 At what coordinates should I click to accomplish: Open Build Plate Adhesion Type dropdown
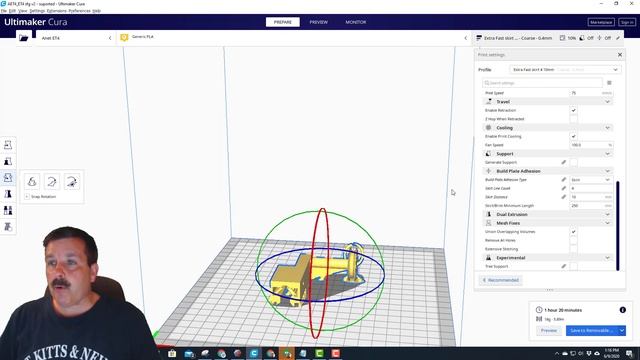tap(591, 180)
